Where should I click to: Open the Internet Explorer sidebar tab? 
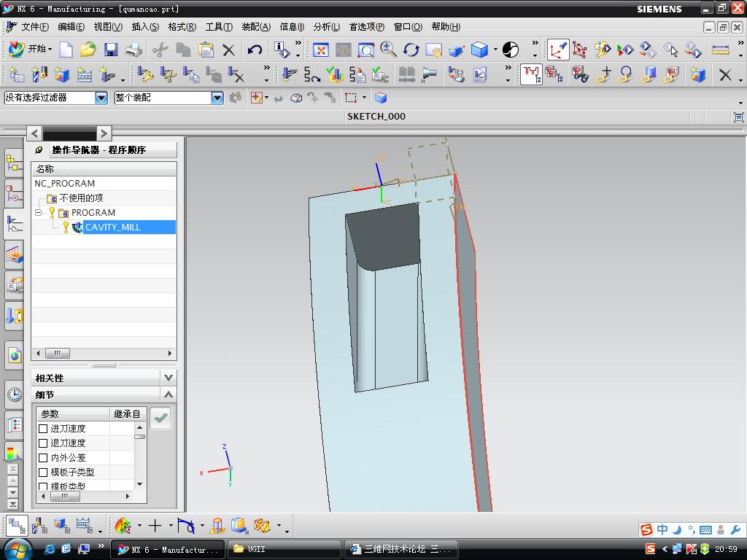(x=15, y=355)
